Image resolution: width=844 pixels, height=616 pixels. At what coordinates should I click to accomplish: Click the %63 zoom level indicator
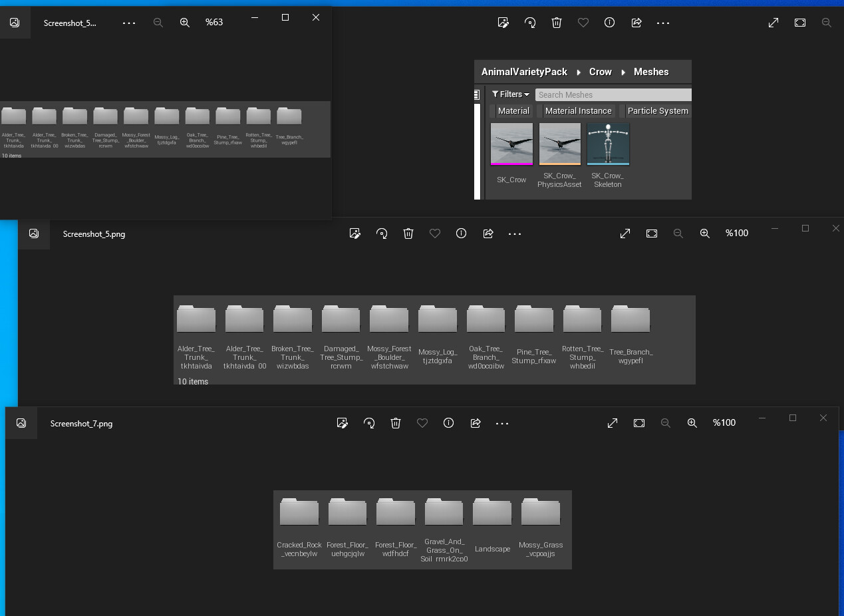[214, 23]
